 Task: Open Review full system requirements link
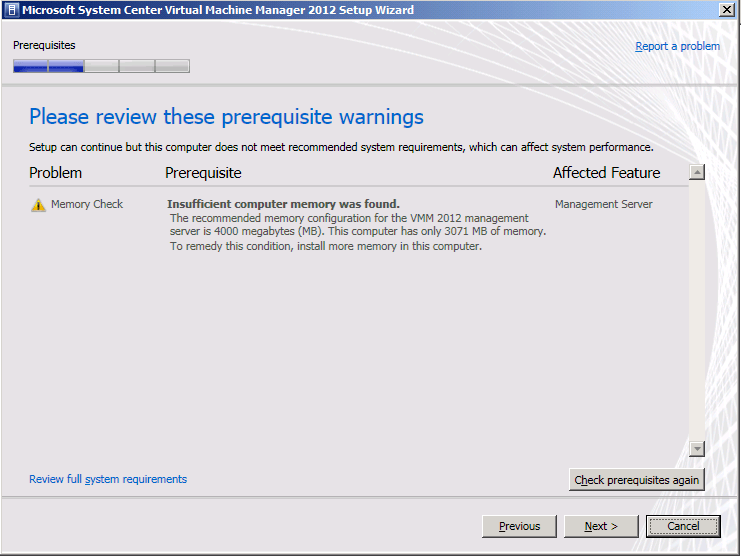(x=108, y=479)
